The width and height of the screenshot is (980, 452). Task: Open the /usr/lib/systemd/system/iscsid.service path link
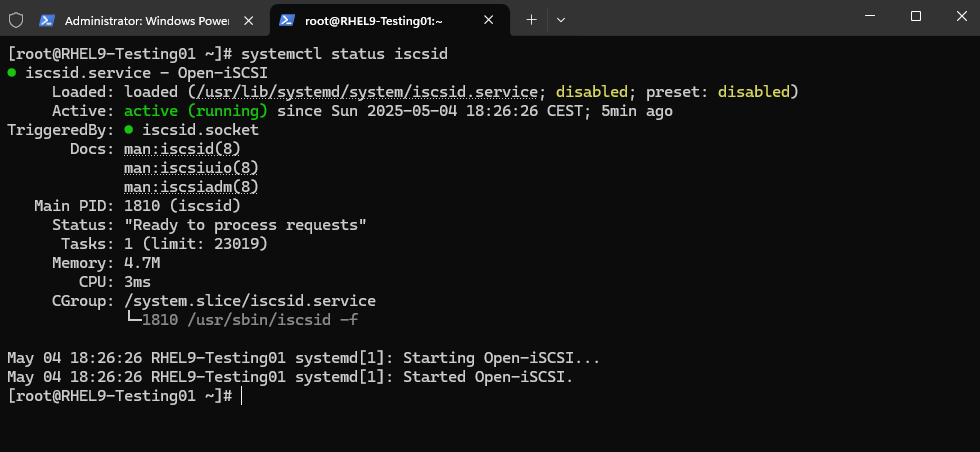point(368,92)
